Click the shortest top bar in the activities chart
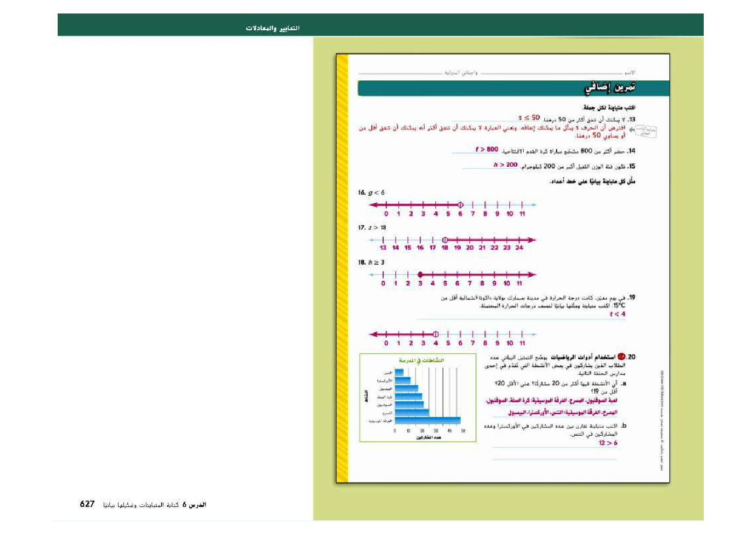Image resolution: width=756 pixels, height=535 pixels. pyautogui.click(x=399, y=372)
